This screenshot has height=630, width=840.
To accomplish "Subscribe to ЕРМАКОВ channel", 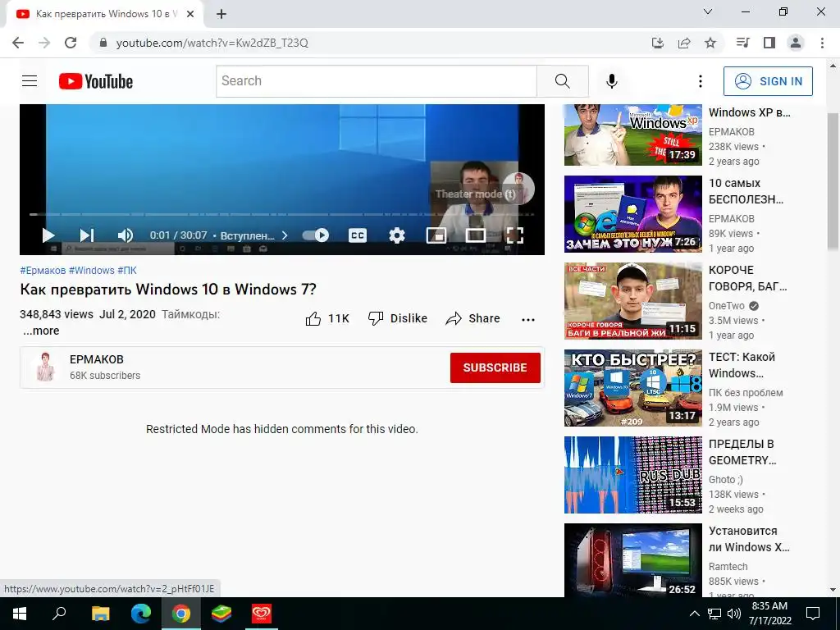I will (x=495, y=367).
